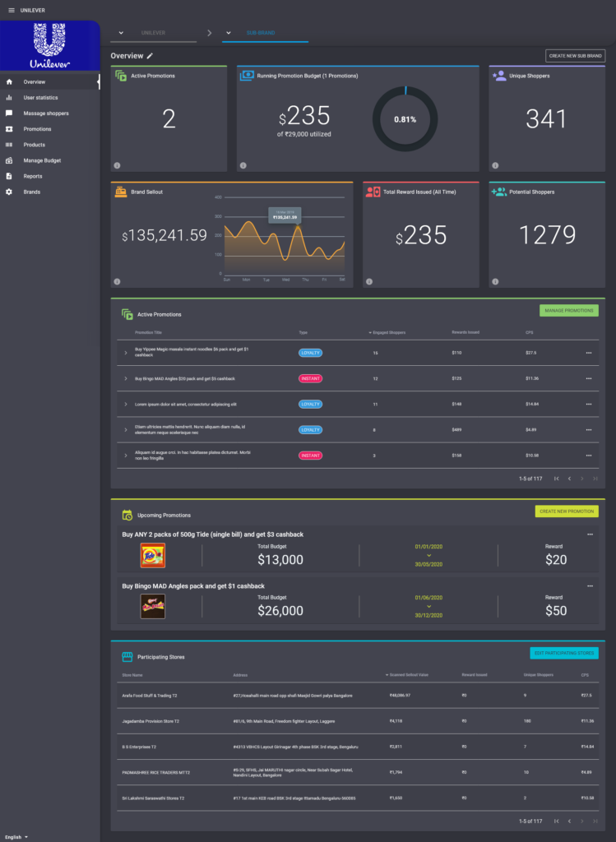Click the dark Bingo MAD Angles product thumbnail
616x842 pixels.
tap(152, 606)
